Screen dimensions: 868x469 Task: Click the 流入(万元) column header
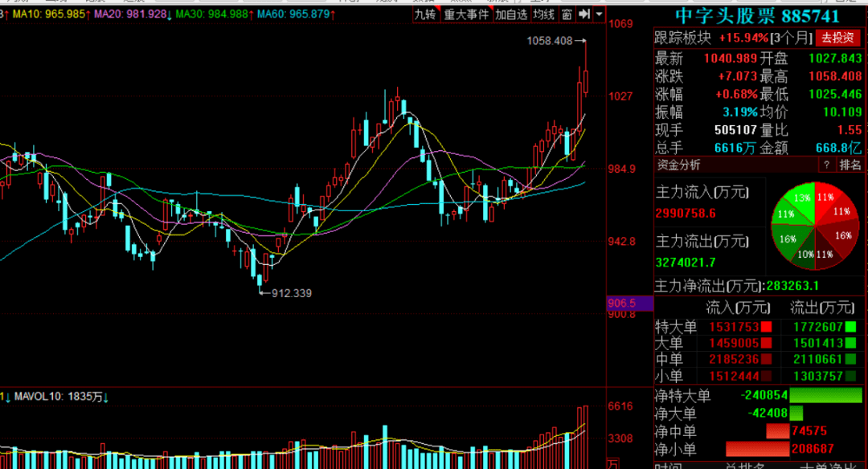click(738, 308)
